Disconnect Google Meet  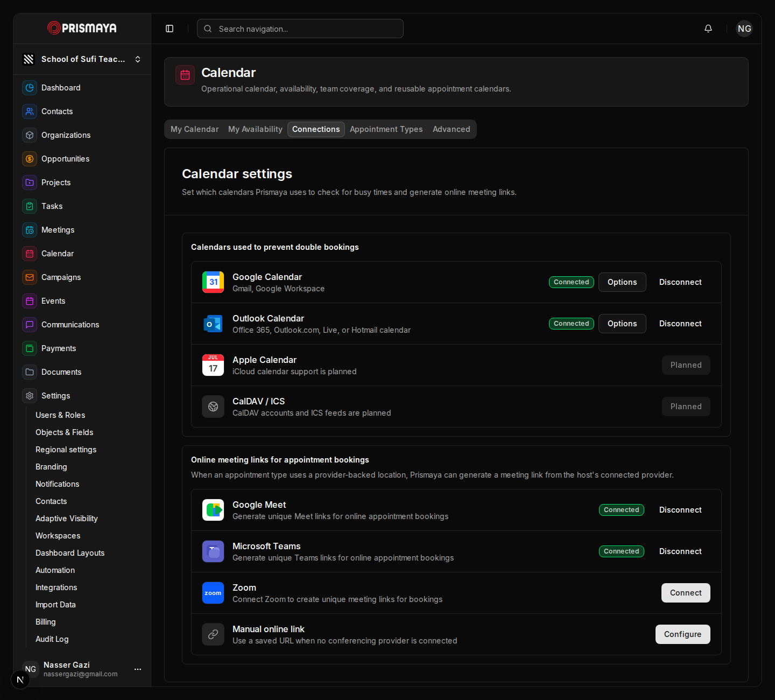click(x=680, y=510)
